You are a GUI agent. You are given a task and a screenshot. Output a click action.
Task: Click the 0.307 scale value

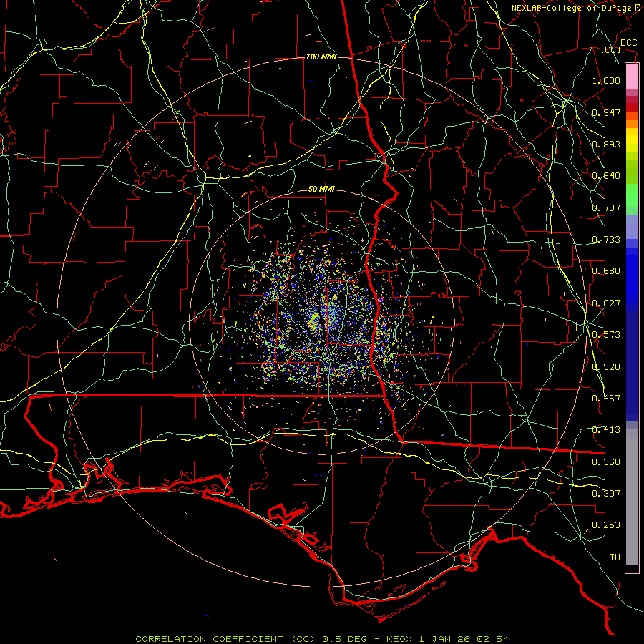[606, 494]
